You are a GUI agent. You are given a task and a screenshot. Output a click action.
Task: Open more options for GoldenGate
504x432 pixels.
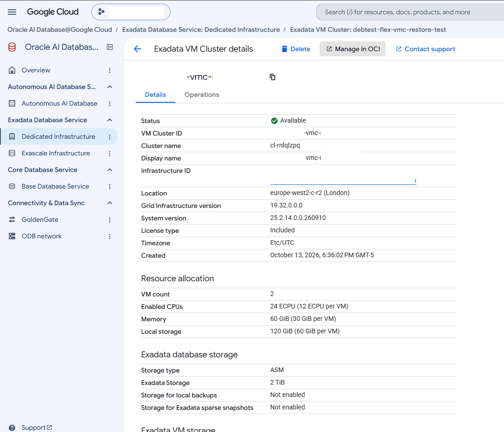[x=110, y=219]
